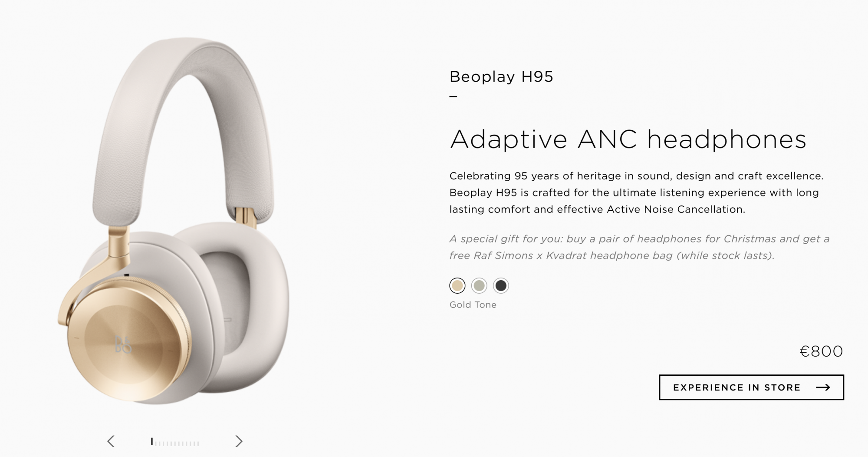Jump to the last carousel tick mark
868x457 pixels.
198,444
